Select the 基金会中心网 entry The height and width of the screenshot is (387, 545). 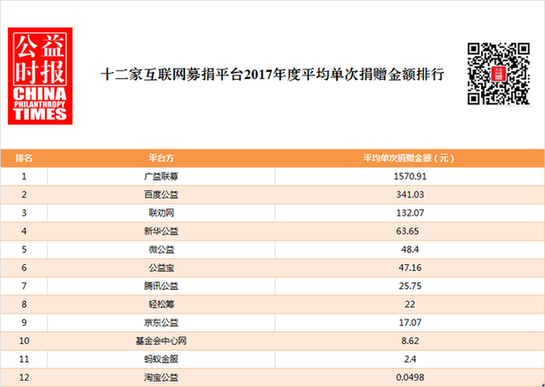tap(161, 341)
